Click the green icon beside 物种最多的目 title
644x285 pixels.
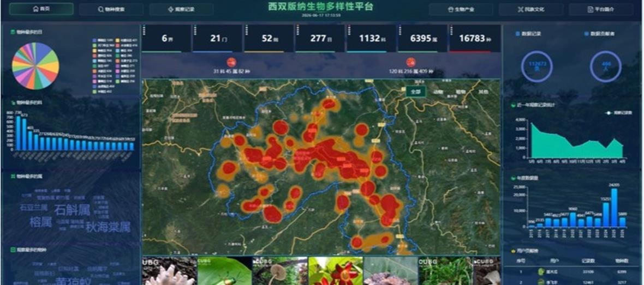(x=13, y=32)
